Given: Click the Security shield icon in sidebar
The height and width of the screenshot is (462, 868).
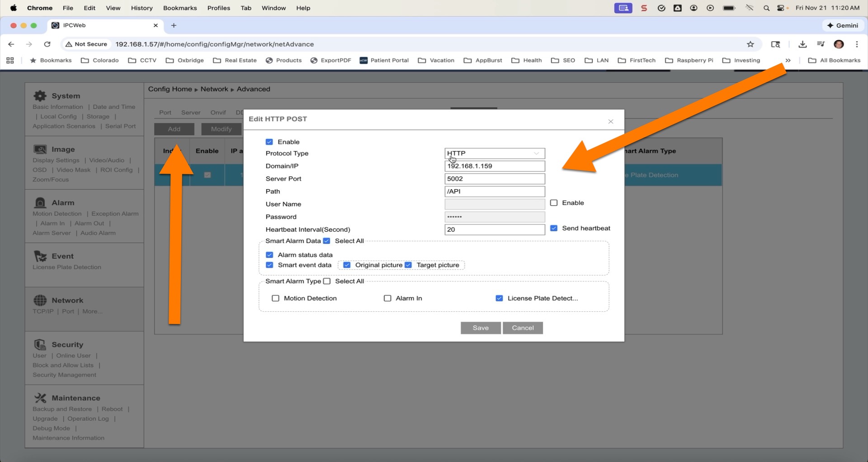Looking at the screenshot, I should point(40,345).
